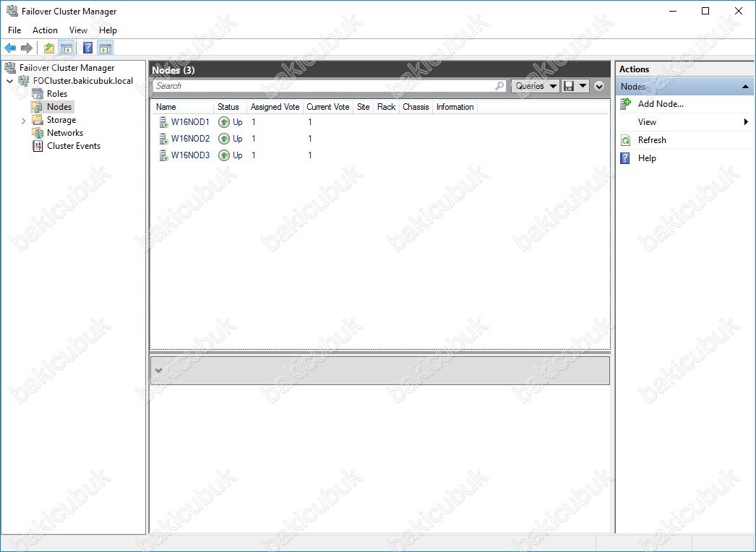Sort by the Assigned Vote column header
756x552 pixels.
[x=275, y=107]
